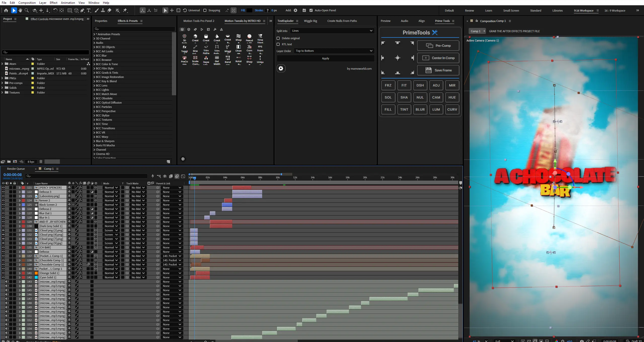The image size is (644, 342).
Task: Activate the Rotation tool
Action: [x=55, y=10]
